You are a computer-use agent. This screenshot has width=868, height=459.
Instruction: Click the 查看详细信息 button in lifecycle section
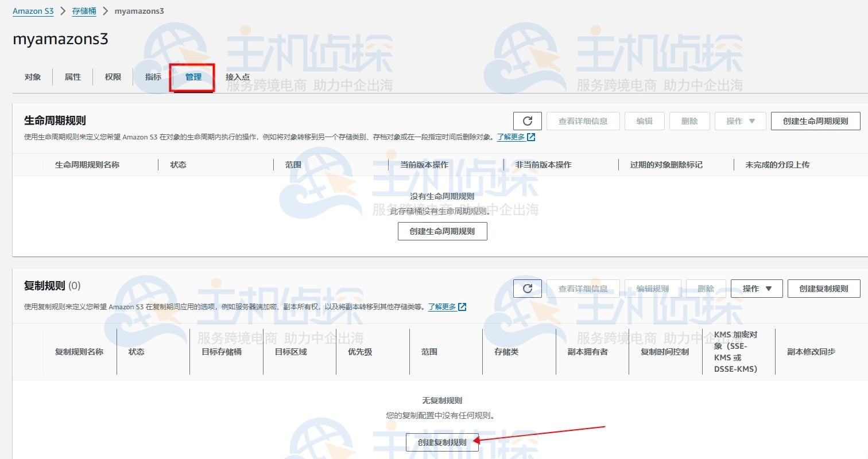pyautogui.click(x=583, y=121)
